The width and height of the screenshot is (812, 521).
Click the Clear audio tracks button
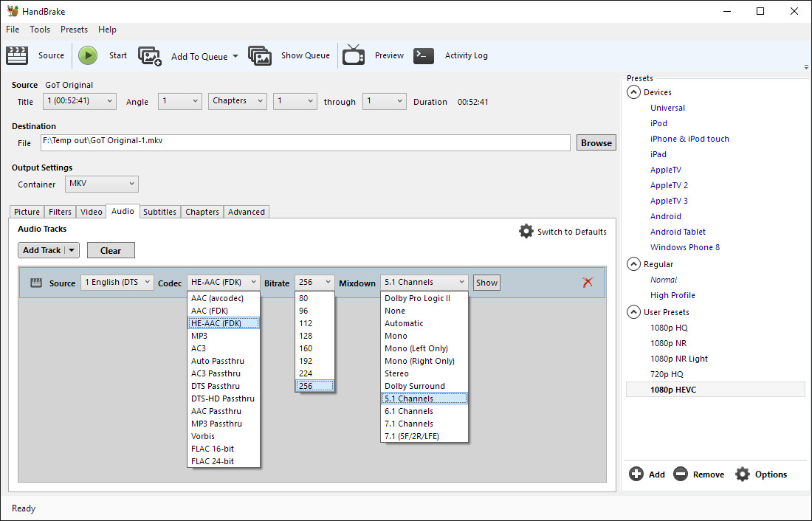111,250
